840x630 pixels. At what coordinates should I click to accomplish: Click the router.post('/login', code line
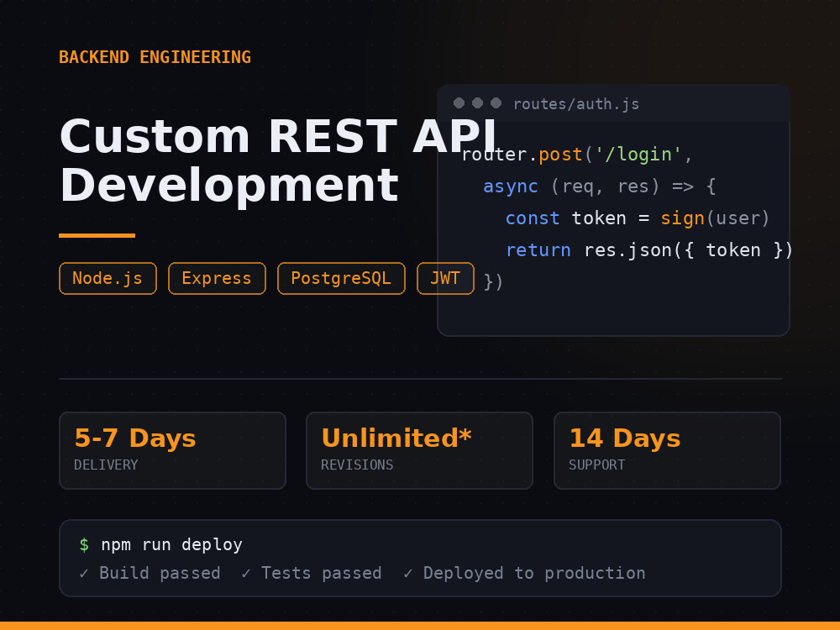click(x=578, y=155)
